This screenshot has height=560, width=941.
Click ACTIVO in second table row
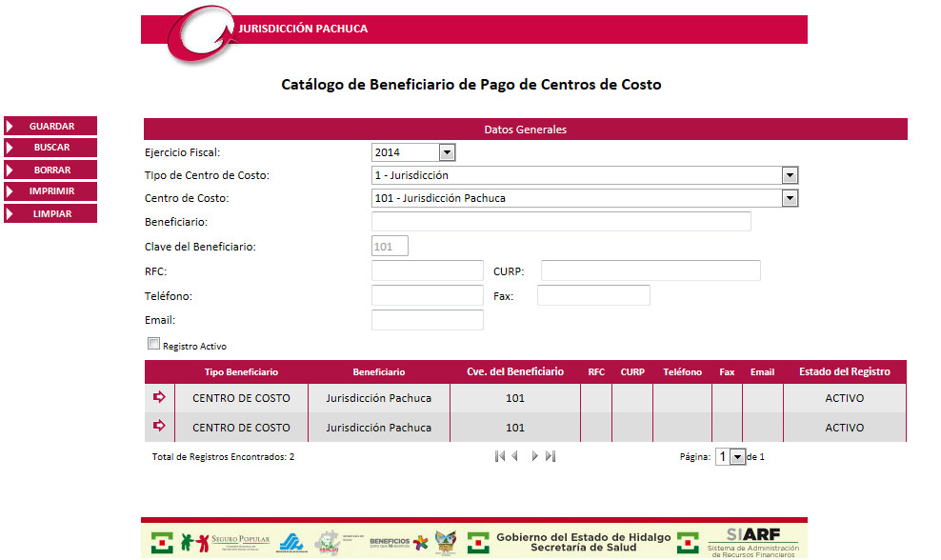[845, 428]
